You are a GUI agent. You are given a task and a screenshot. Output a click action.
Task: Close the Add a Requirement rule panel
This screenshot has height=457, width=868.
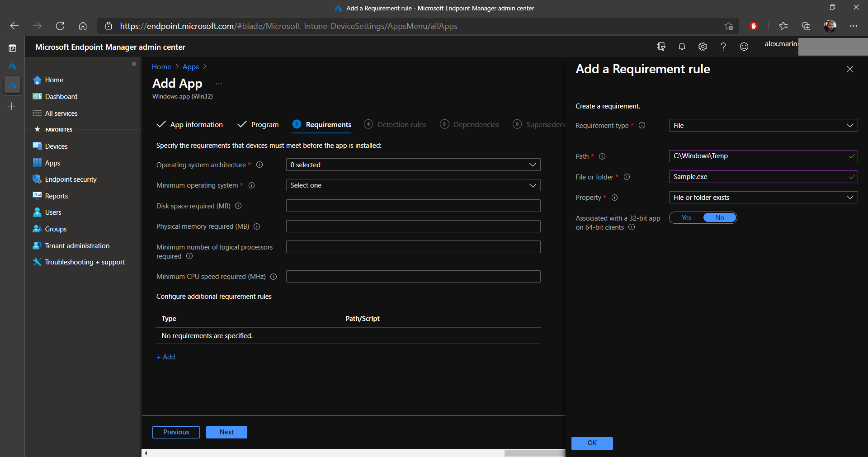pyautogui.click(x=850, y=69)
